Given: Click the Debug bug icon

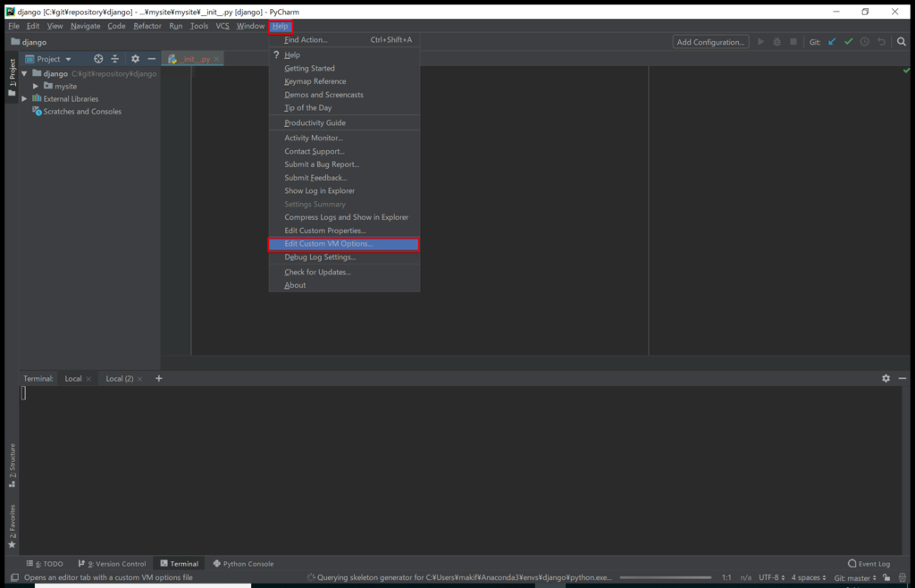Looking at the screenshot, I should click(x=776, y=42).
